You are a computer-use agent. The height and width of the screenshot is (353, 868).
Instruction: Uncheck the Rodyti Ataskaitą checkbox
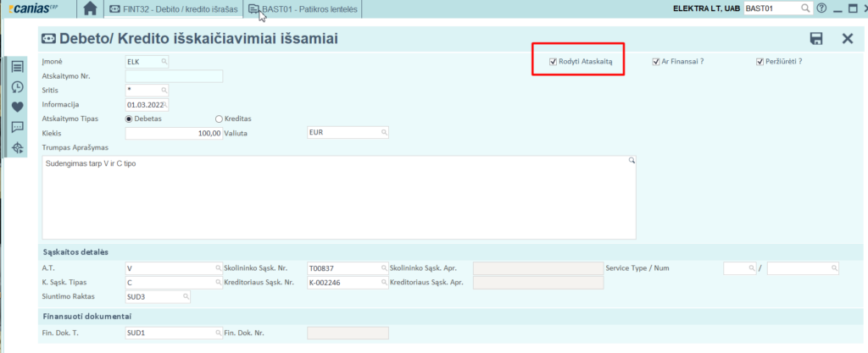coord(553,62)
